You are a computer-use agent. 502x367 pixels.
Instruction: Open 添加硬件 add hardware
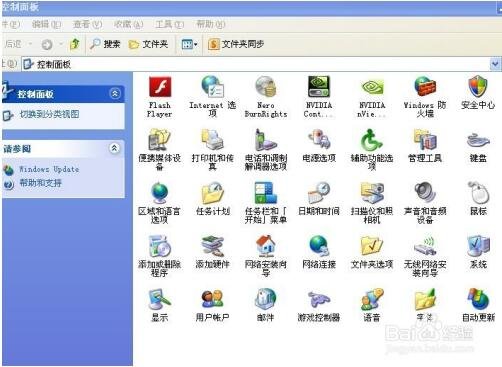(x=213, y=252)
